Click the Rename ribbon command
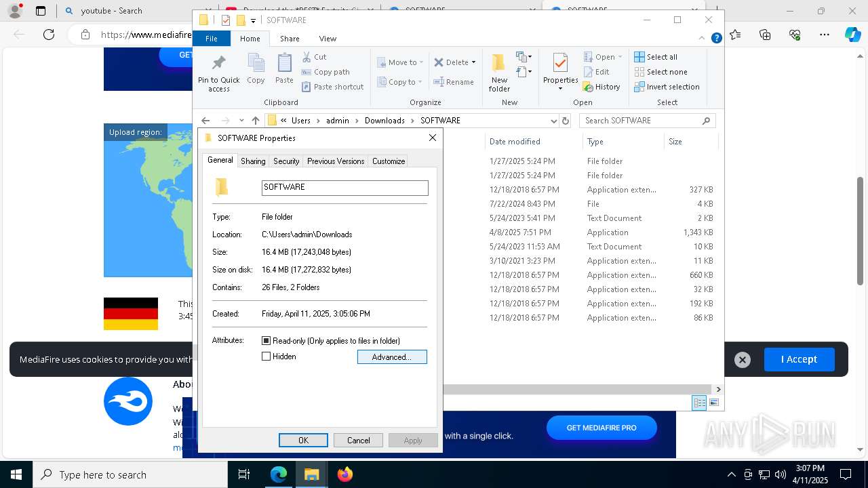Image resolution: width=868 pixels, height=488 pixels. click(x=454, y=82)
